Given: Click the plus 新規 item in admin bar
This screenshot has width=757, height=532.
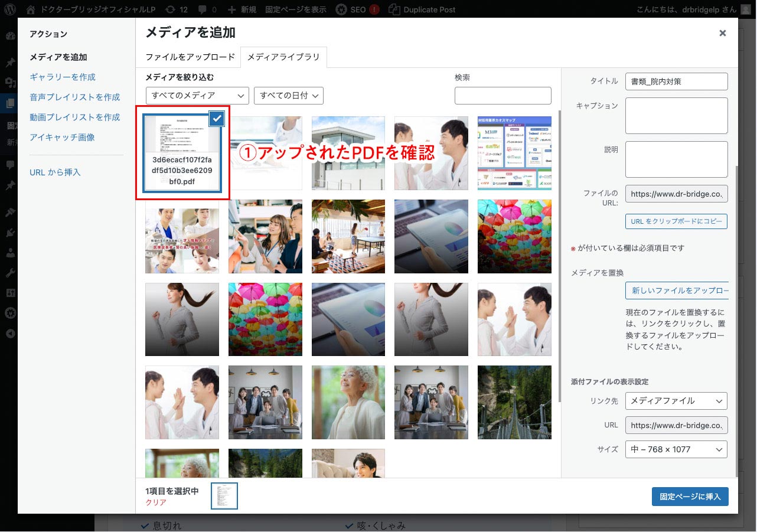Looking at the screenshot, I should 242,9.
